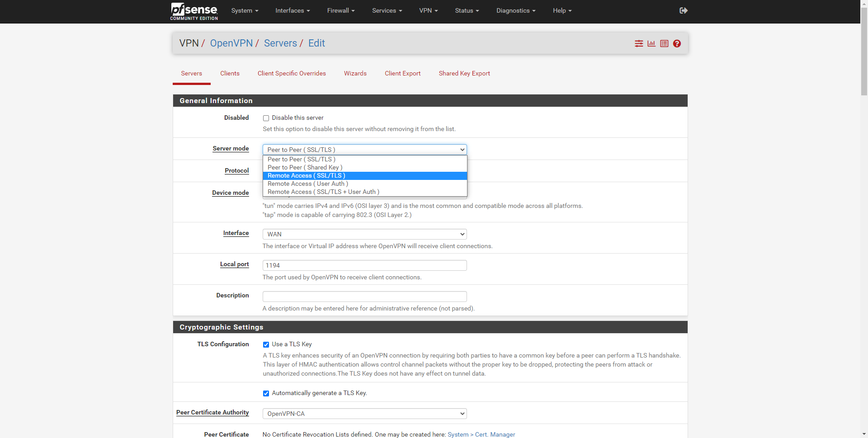Collapse the Server mode dropdown
Screen dimensions: 868x438
(x=364, y=150)
